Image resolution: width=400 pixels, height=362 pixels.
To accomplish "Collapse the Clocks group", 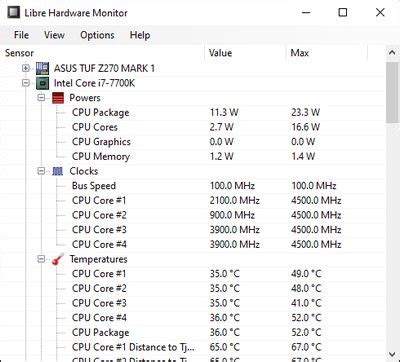I will [41, 171].
